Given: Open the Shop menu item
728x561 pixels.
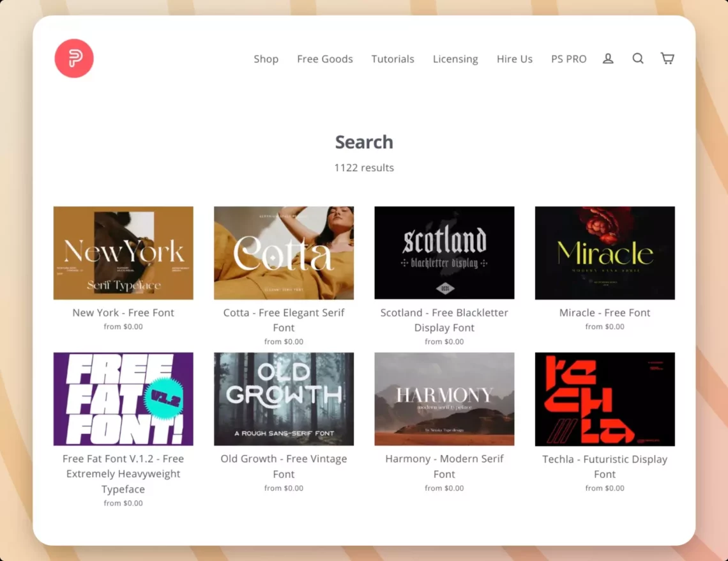Looking at the screenshot, I should click(x=266, y=59).
